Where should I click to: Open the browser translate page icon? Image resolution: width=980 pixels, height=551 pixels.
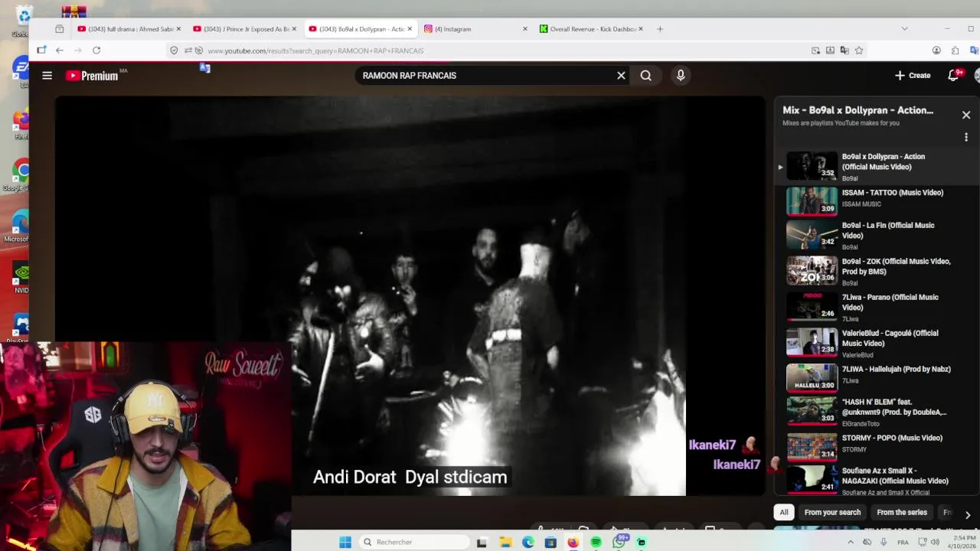coord(844,51)
